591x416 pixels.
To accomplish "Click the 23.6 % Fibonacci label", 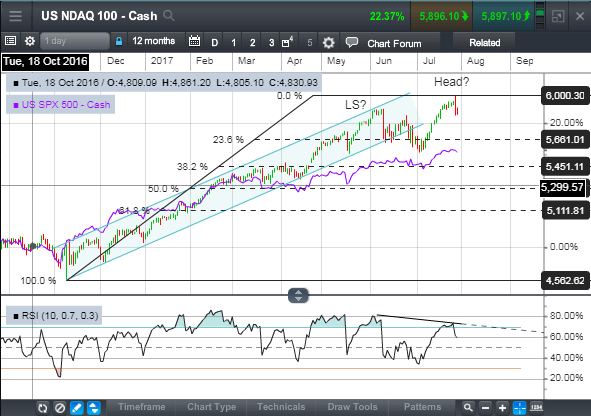I will 228,140.
